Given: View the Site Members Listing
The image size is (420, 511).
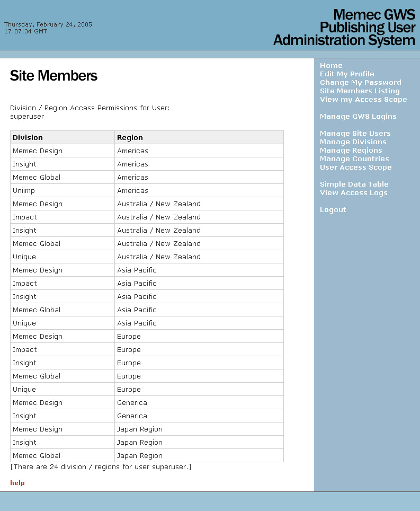Looking at the screenshot, I should 360,91.
